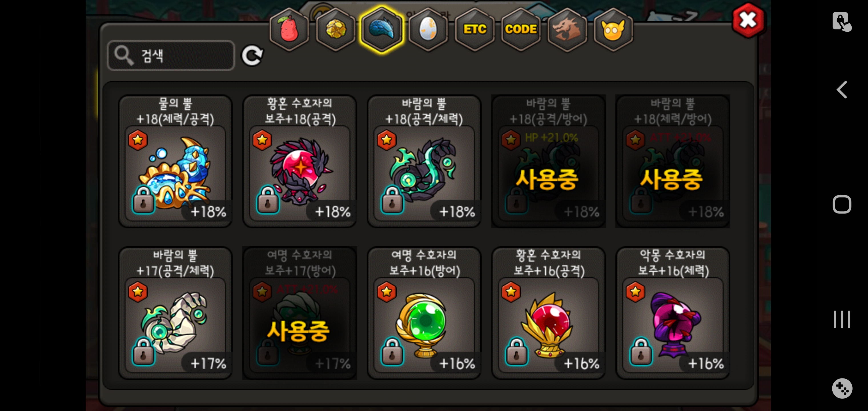
Task: Close the inventory with red X
Action: point(748,20)
